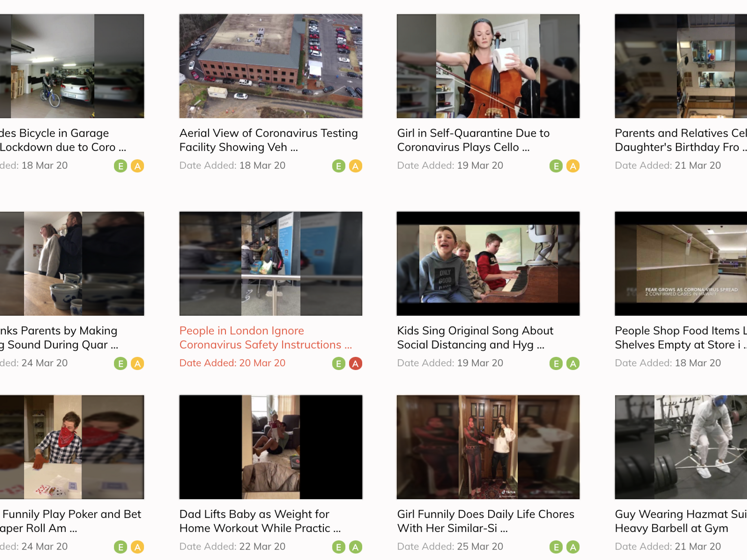Click 'Date Added: 19 Mar 20' under cello video

point(450,165)
